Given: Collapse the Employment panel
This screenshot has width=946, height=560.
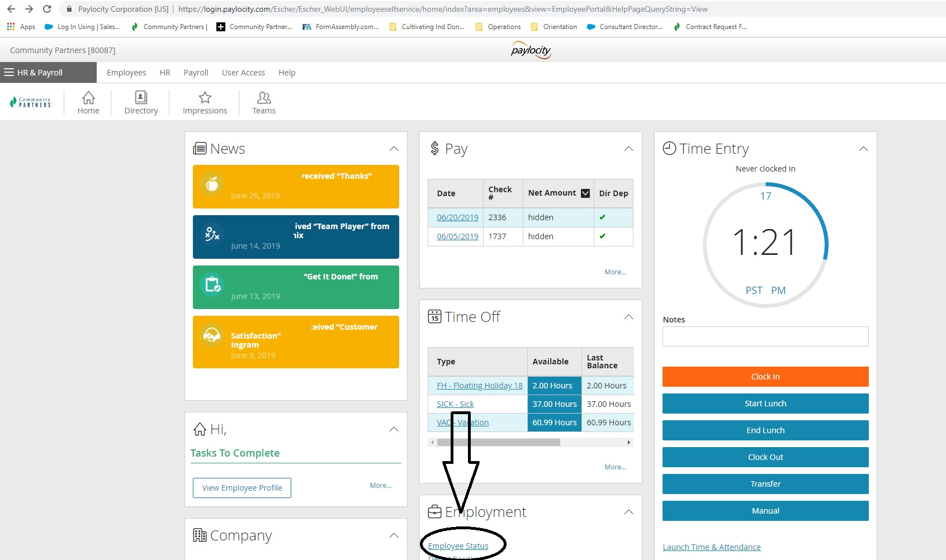Looking at the screenshot, I should tap(628, 512).
